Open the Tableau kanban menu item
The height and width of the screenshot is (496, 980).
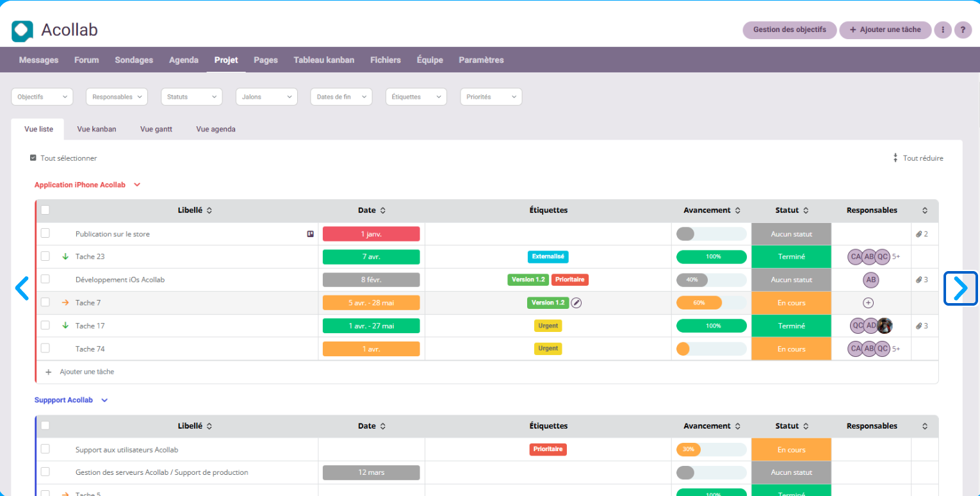[323, 60]
